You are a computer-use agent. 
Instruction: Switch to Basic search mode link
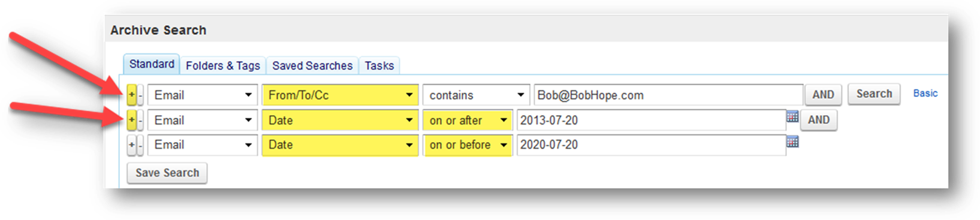pos(925,94)
